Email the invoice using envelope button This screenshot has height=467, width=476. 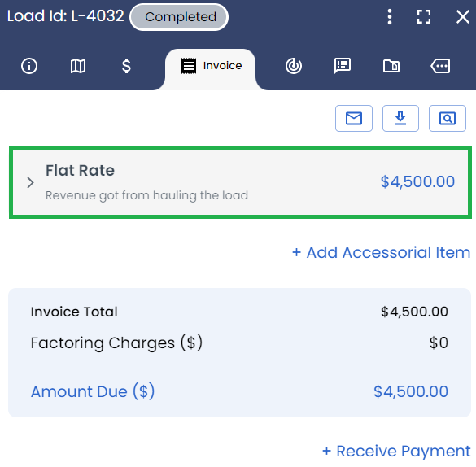click(x=354, y=118)
